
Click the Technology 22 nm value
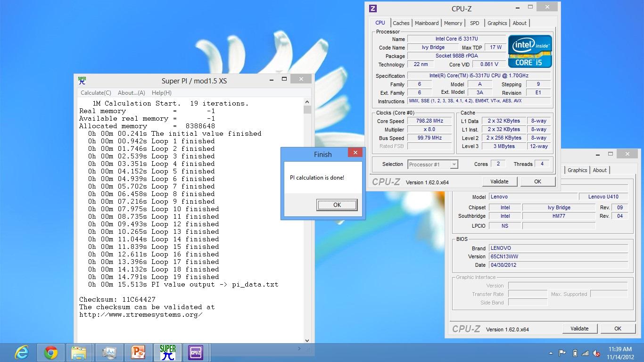click(421, 64)
